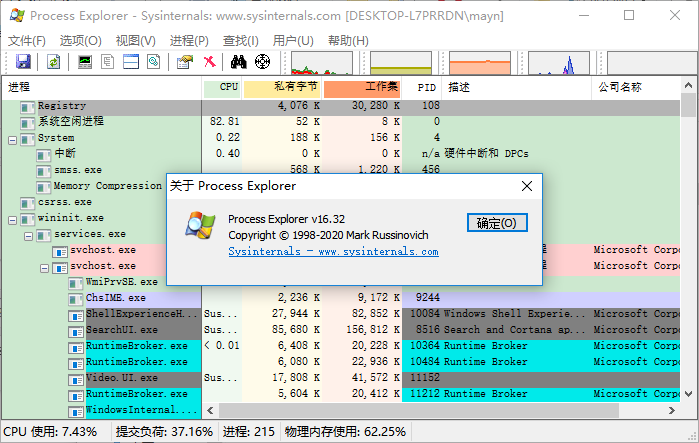
Task: Click the icon next to smss.exe
Action: pyautogui.click(x=44, y=171)
